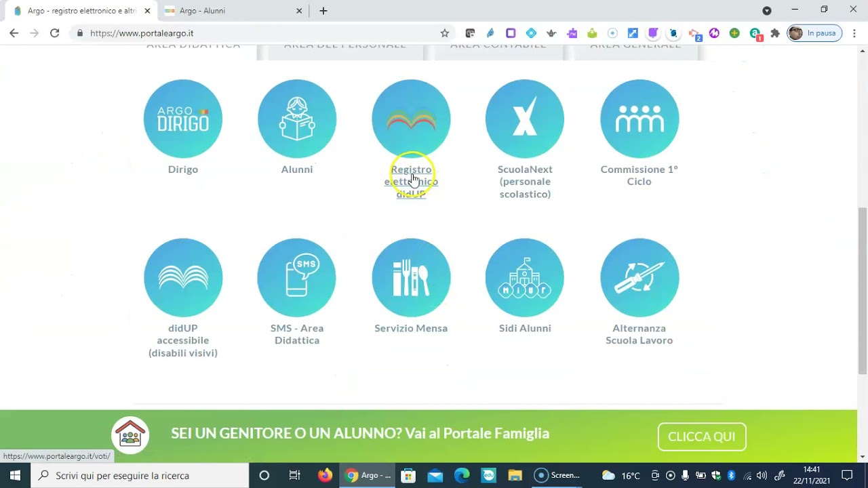Image resolution: width=868 pixels, height=488 pixels.
Task: Click the CLICCA QUI button
Action: click(702, 436)
